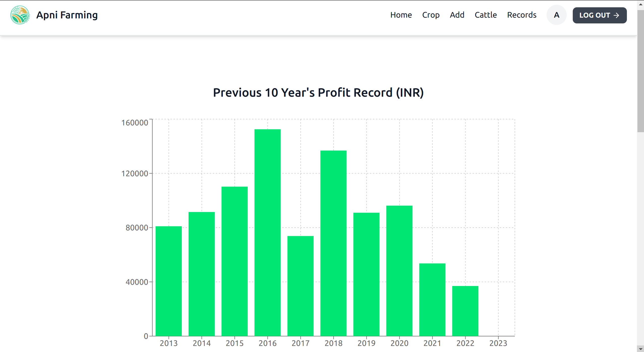Viewport: 644px width, 352px height.
Task: Click the user avatar letter A
Action: point(556,15)
